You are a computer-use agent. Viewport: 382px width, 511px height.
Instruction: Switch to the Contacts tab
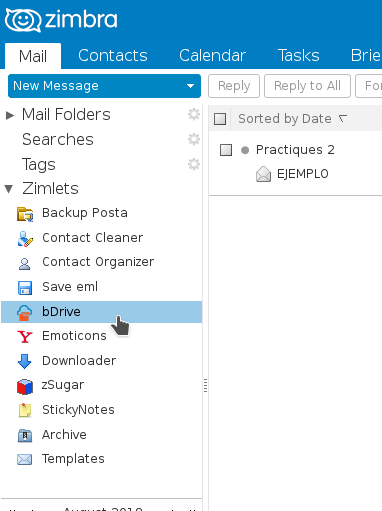[113, 55]
